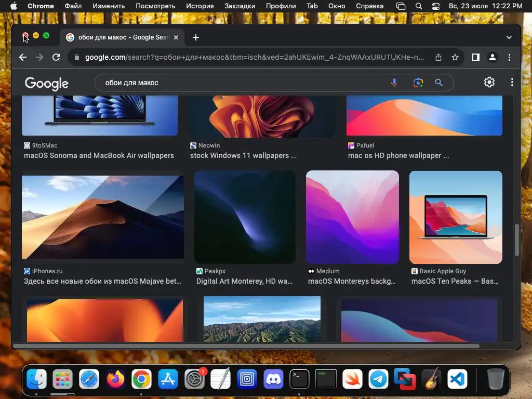Open the Apple menu
The height and width of the screenshot is (399, 532).
pyautogui.click(x=14, y=6)
